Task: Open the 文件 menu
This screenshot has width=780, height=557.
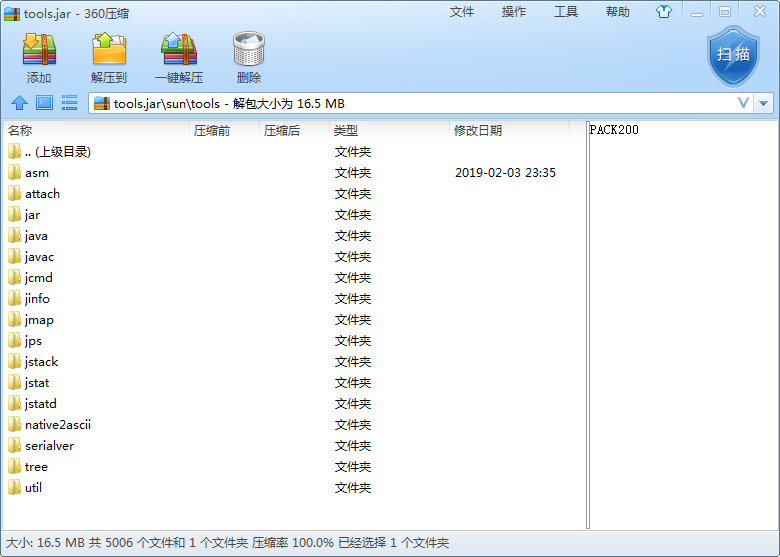Action: click(462, 12)
